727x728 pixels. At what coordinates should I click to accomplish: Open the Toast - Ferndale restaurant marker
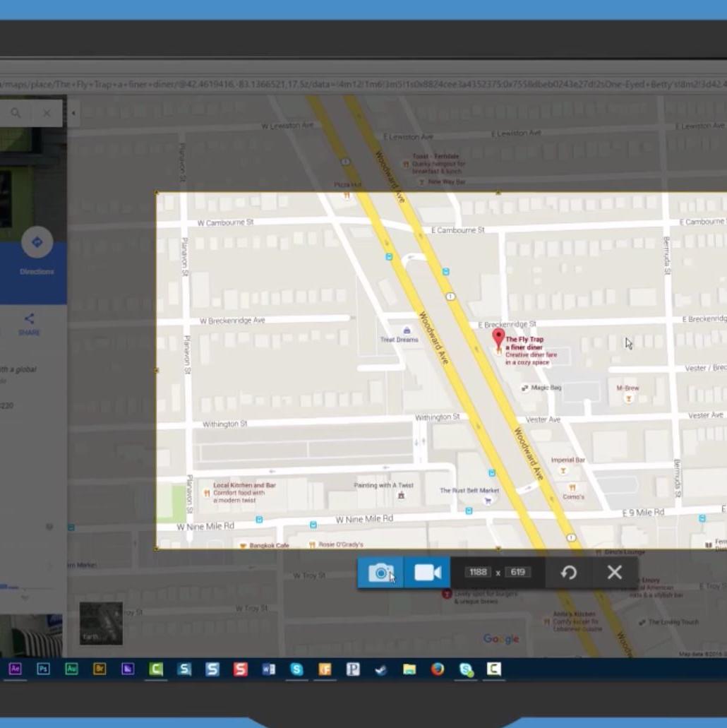click(x=407, y=164)
